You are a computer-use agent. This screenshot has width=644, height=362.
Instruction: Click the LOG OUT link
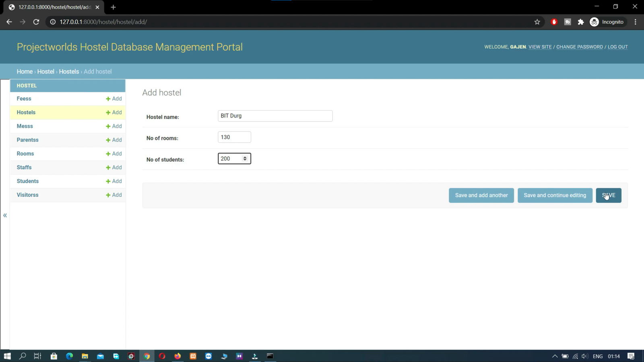617,47
